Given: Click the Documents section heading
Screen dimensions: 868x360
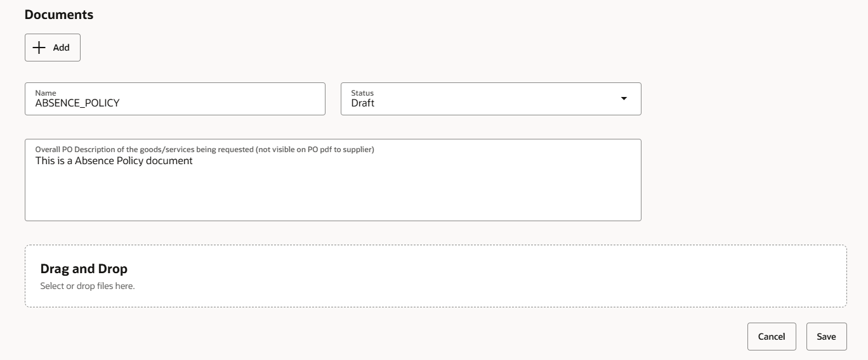Looking at the screenshot, I should point(59,15).
